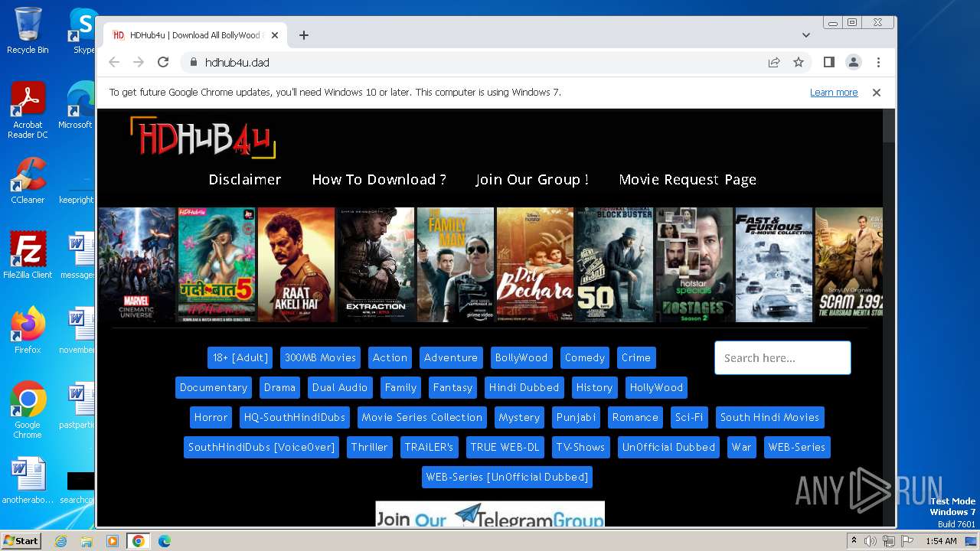Viewport: 980px width, 551px height.
Task: Click the Chrome forward arrow
Action: [139, 62]
